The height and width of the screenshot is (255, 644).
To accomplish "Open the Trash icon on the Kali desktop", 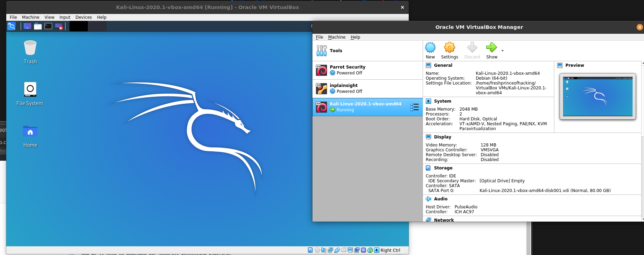I will [30, 52].
